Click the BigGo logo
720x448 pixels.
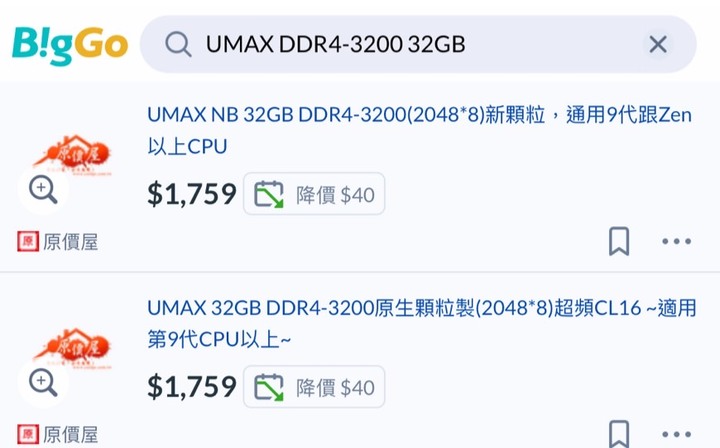[x=70, y=45]
